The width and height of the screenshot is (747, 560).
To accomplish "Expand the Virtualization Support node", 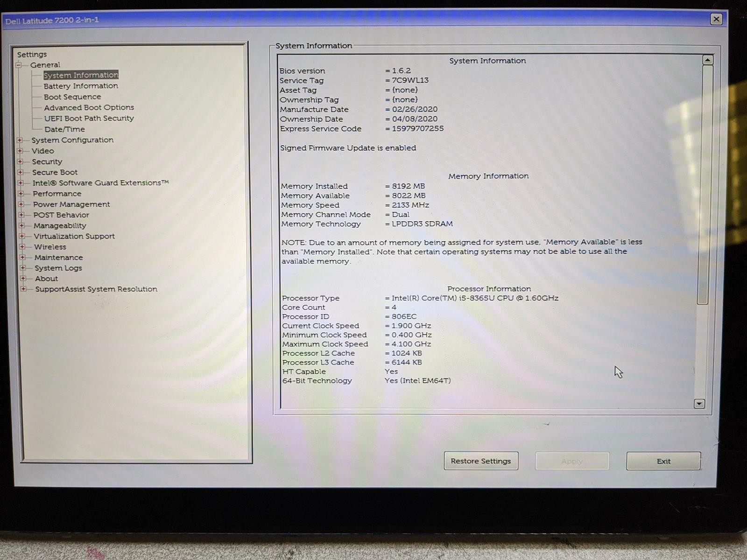I will pos(21,236).
